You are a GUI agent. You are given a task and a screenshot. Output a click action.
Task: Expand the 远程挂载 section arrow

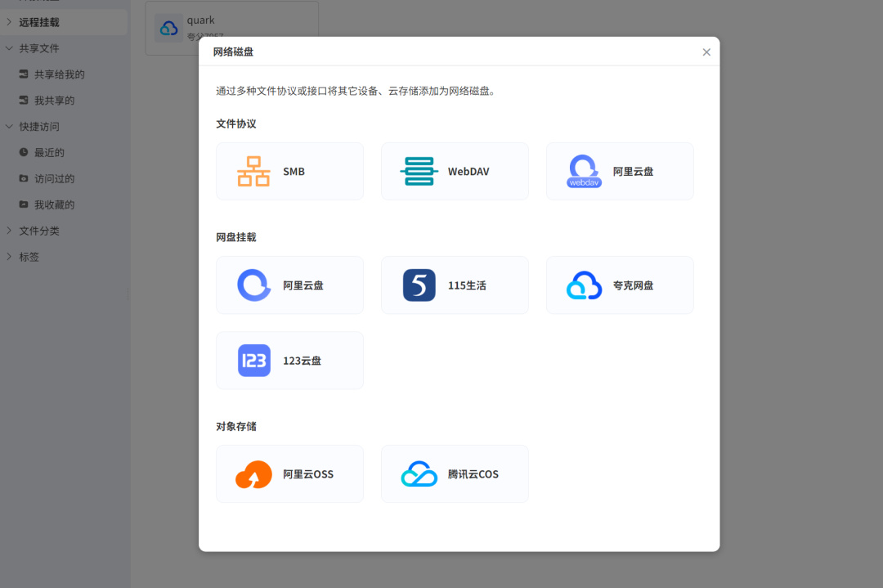(x=9, y=22)
